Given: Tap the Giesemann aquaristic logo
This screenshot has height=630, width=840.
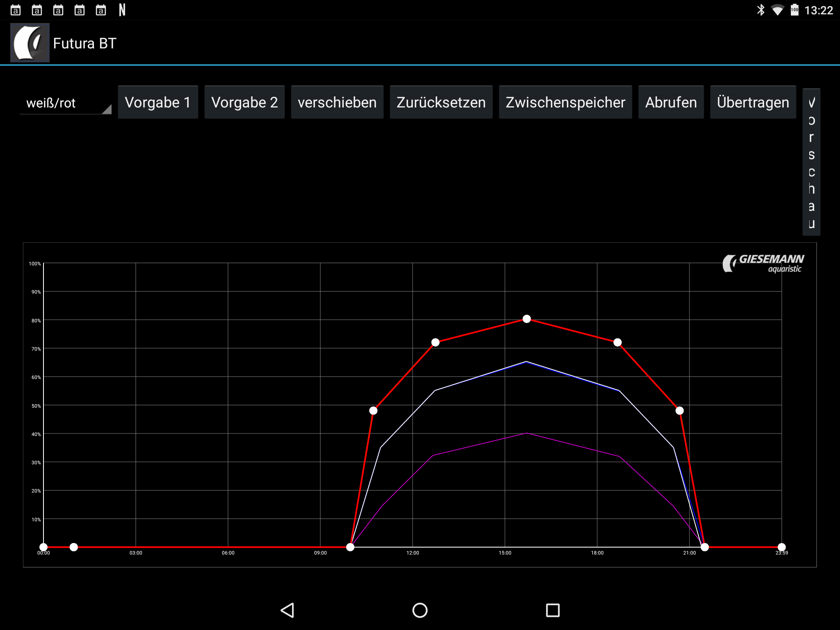Looking at the screenshot, I should click(x=763, y=263).
